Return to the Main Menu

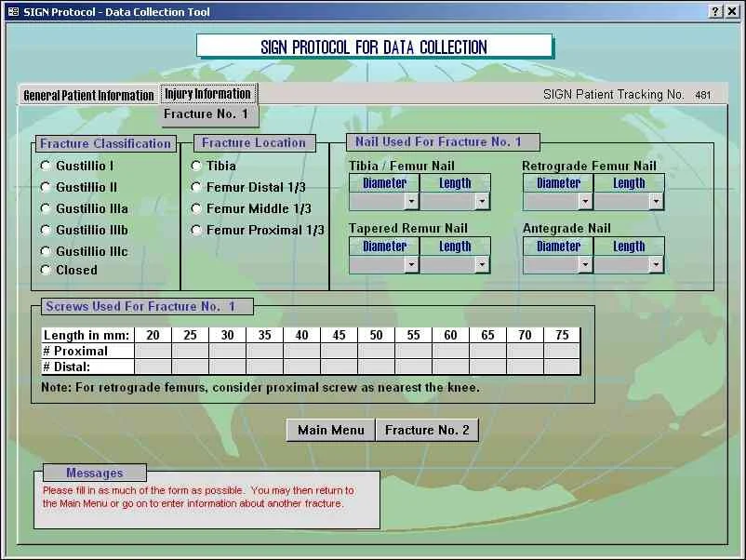(x=330, y=430)
